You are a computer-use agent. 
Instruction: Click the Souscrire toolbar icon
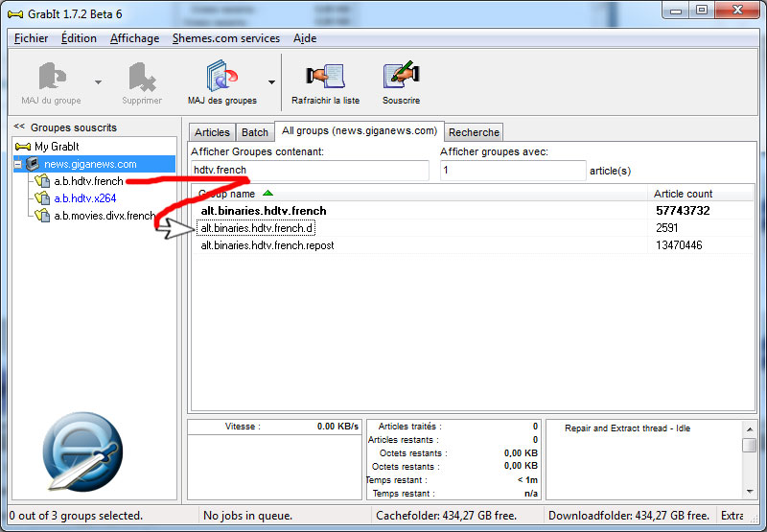pyautogui.click(x=401, y=75)
